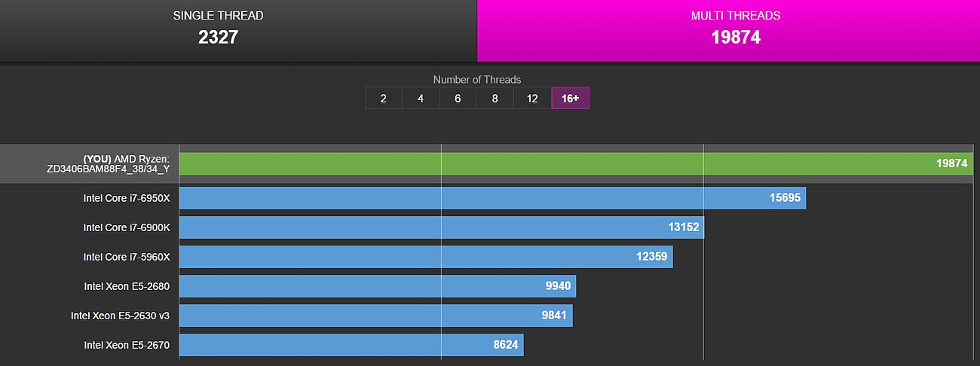The image size is (980, 366).
Task: Select the Intel Xeon E5-2680 label
Action: pyautogui.click(x=127, y=286)
